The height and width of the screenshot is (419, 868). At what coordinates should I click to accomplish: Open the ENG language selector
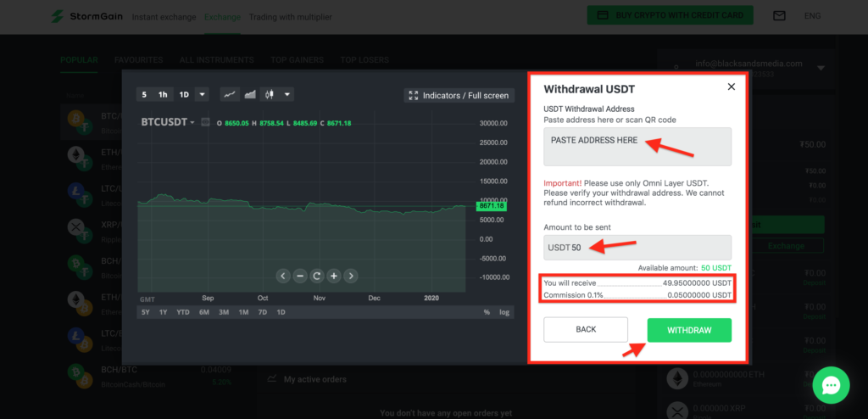click(x=813, y=16)
